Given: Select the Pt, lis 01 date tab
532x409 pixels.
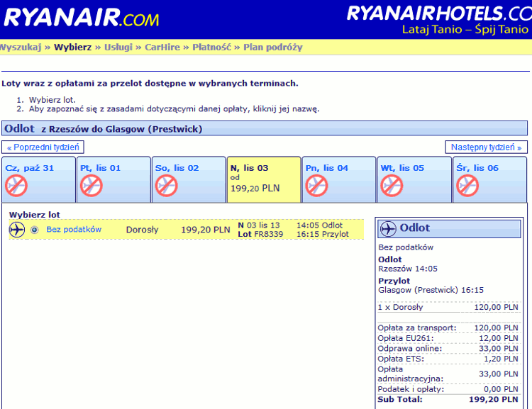Looking at the screenshot, I should pos(113,179).
